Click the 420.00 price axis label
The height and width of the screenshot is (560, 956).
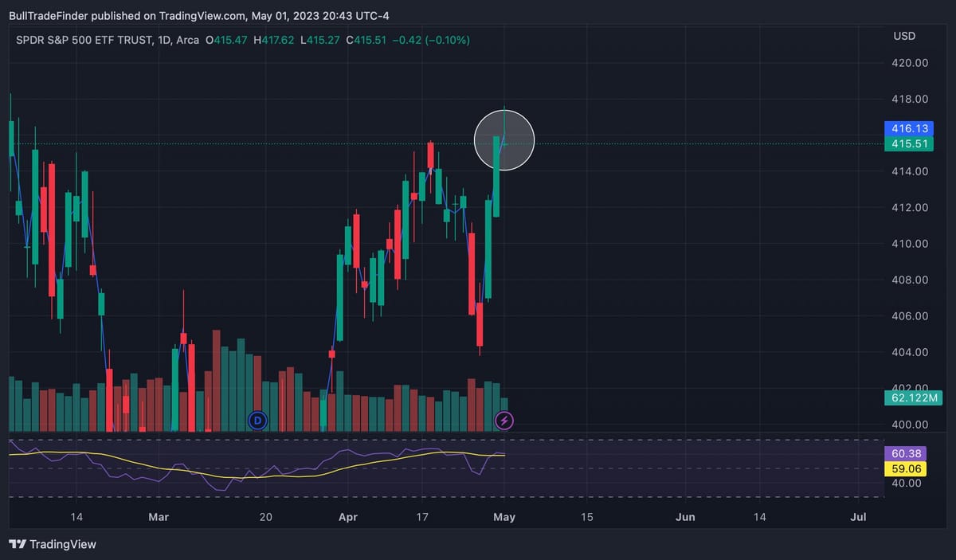[909, 63]
